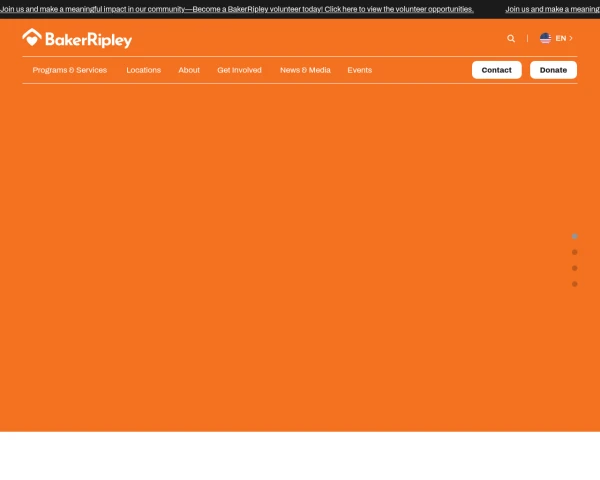The height and width of the screenshot is (480, 600).
Task: Click the US flag language icon
Action: pos(545,38)
